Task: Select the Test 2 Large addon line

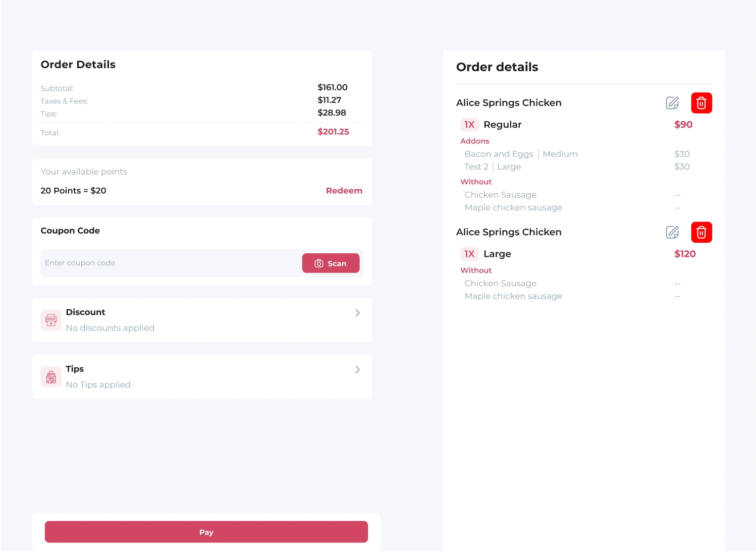Action: (493, 167)
